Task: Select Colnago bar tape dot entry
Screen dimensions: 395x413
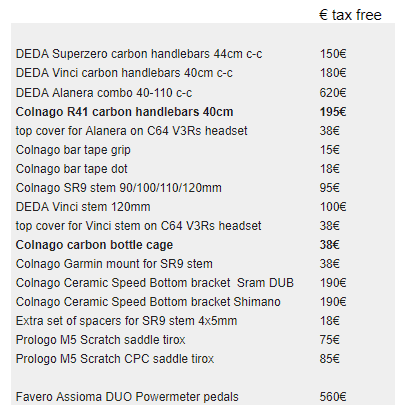Action: (71, 169)
